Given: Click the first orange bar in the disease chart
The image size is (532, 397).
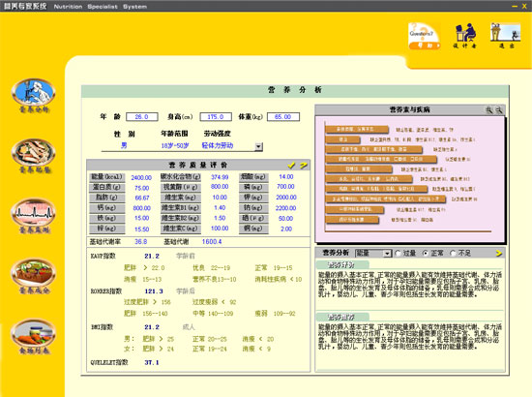Looking at the screenshot, I should [357, 130].
